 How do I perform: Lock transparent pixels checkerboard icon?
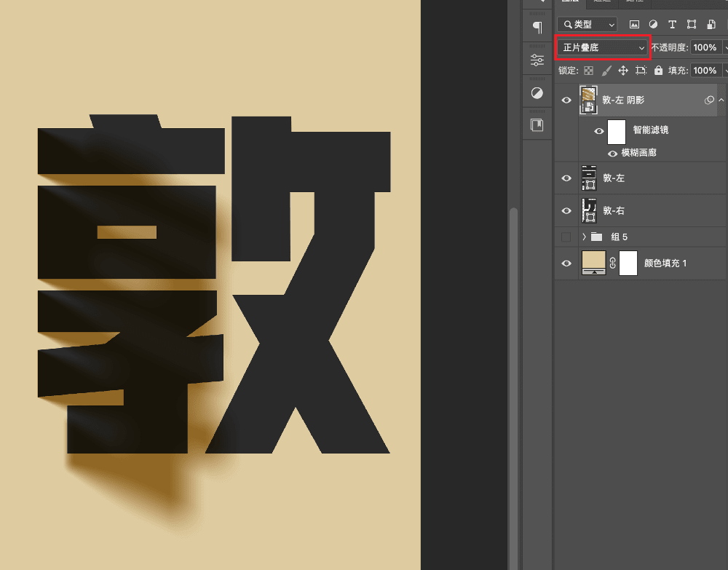589,71
